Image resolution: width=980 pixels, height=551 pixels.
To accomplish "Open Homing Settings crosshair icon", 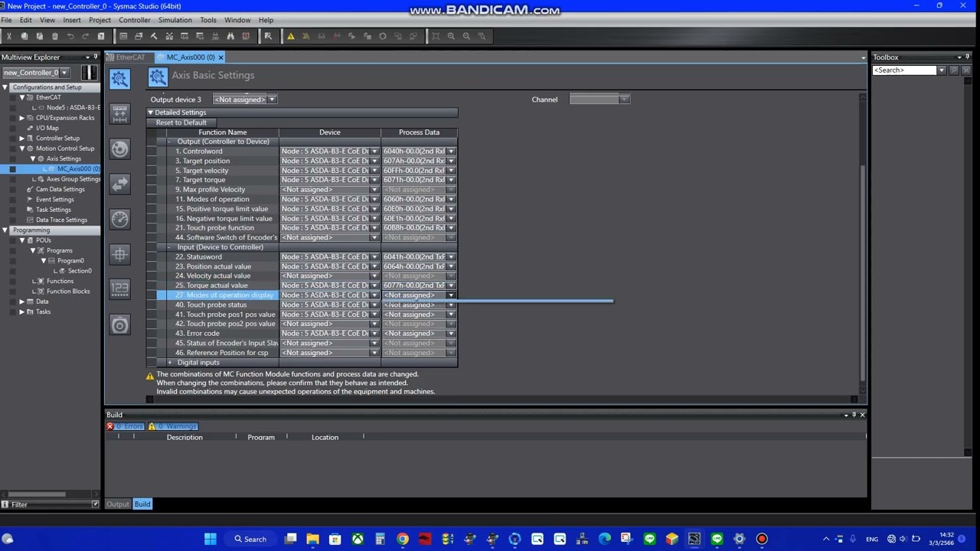I will 119,254.
